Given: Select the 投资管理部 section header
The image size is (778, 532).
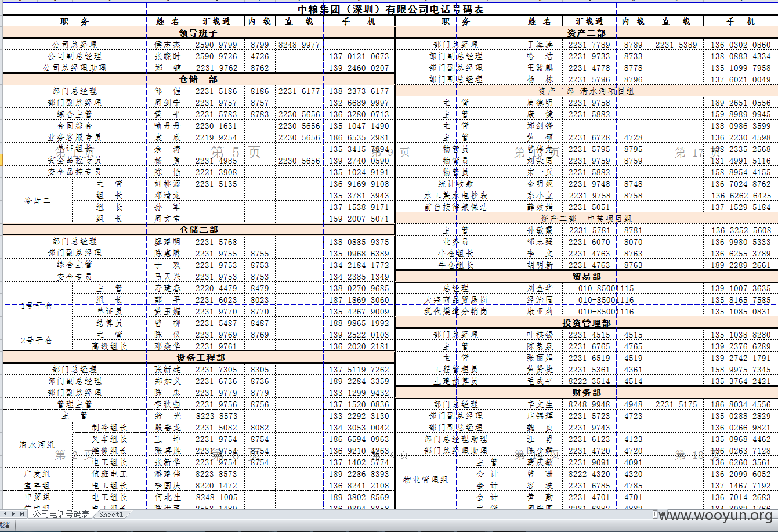Looking at the screenshot, I should (587, 323).
